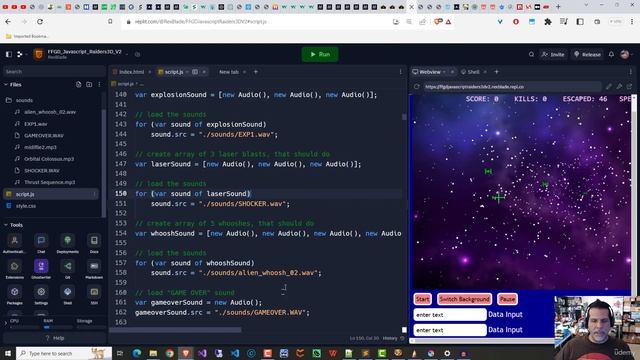640x360 pixels.
Task: Open editor pane three-dot menu
Action: [400, 72]
